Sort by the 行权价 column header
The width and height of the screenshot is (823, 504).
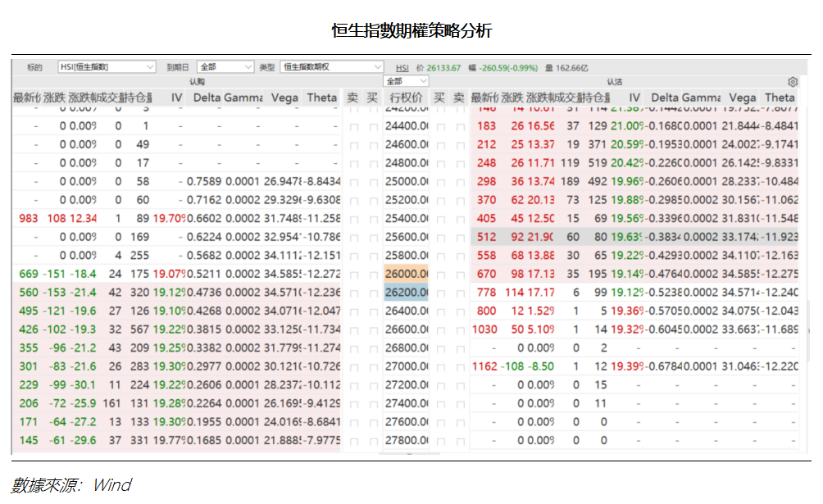point(406,98)
